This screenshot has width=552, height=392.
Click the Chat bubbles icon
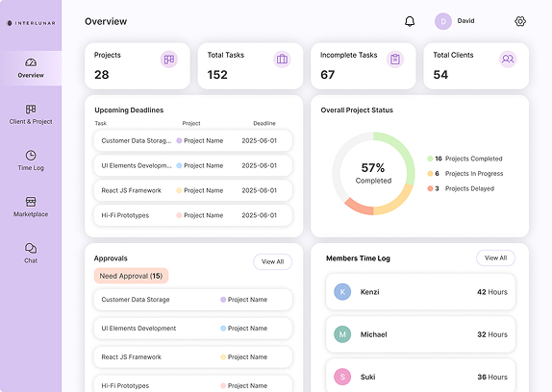[31, 248]
